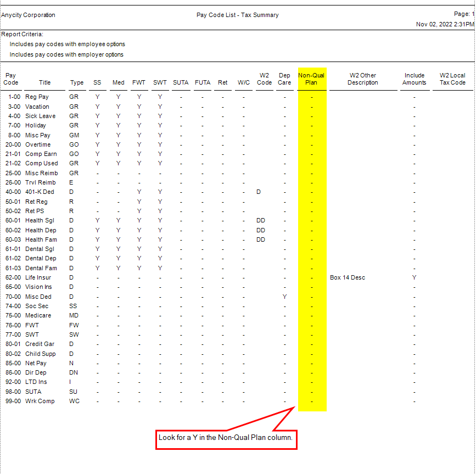Click the 'W/C' column header
This screenshot has width=476, height=474.
point(243,82)
